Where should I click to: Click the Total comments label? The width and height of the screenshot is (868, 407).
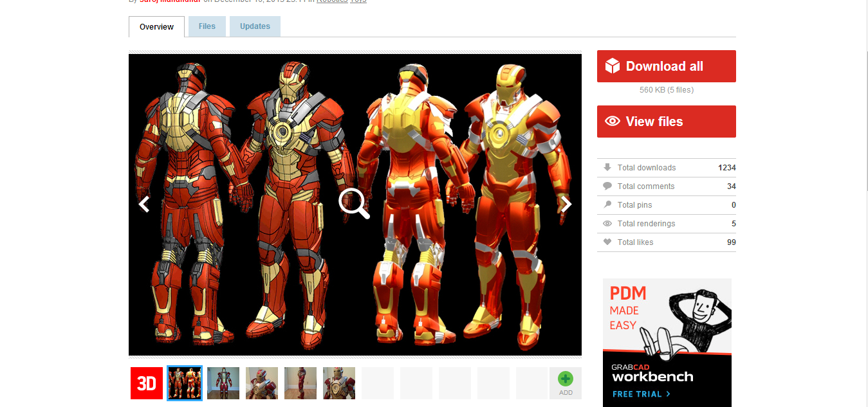point(646,186)
